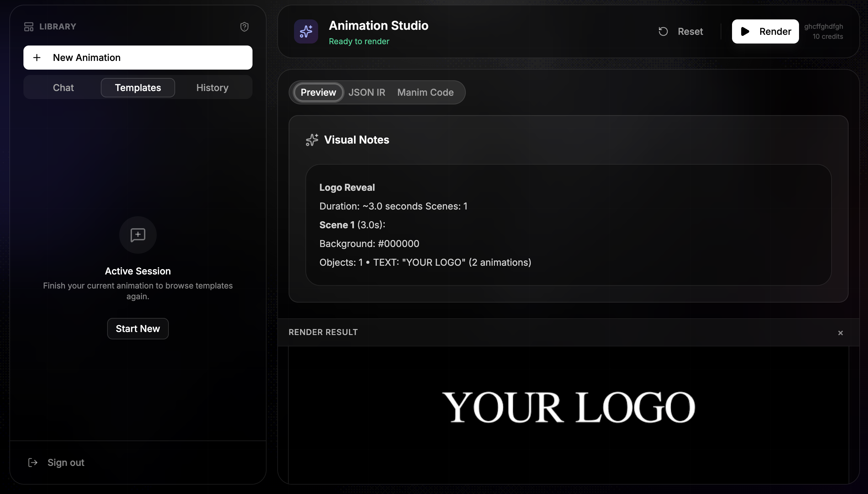Click the Reset circular arrow icon

tap(663, 31)
